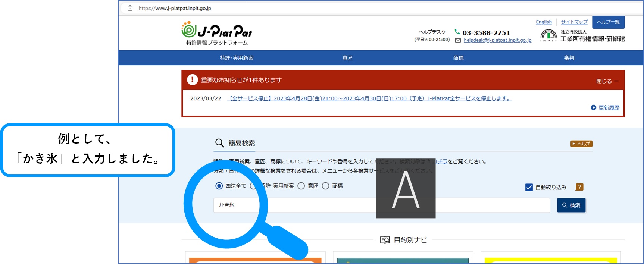644x264 pixels.
Task: Click the search keyword input field
Action: click(x=382, y=205)
